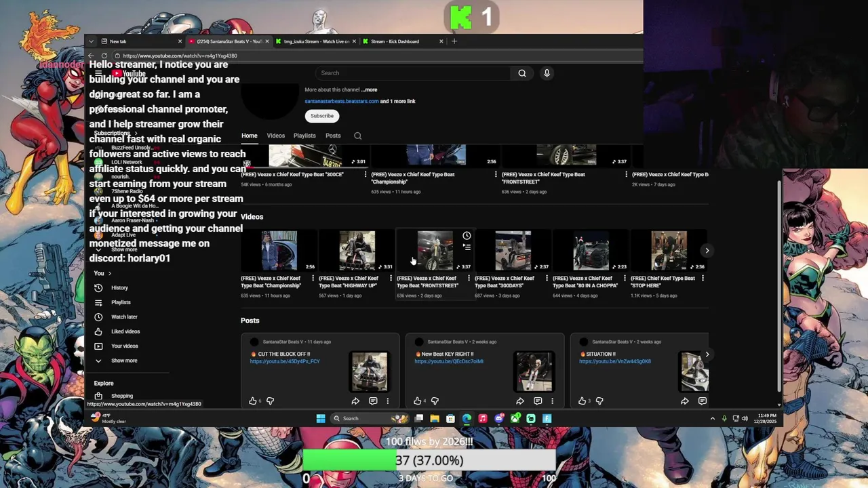The width and height of the screenshot is (868, 488).
Task: Reload the page with browser refresh icon
Action: click(104, 56)
